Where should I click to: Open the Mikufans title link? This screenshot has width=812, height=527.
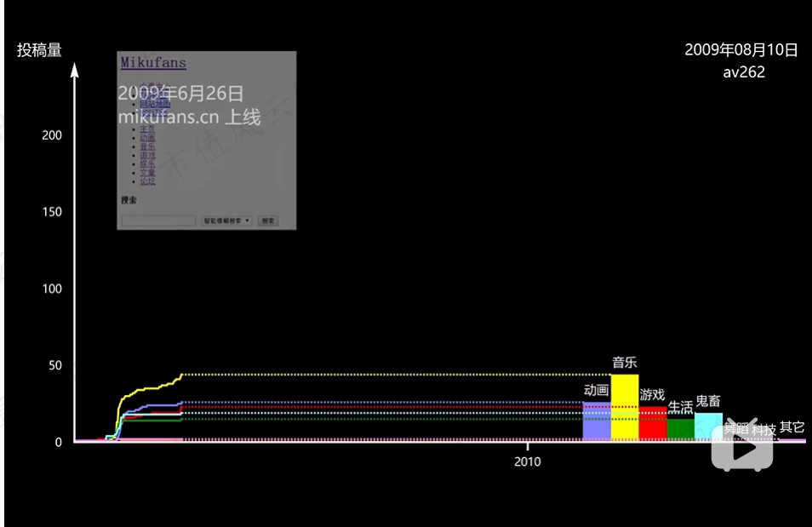click(x=153, y=63)
